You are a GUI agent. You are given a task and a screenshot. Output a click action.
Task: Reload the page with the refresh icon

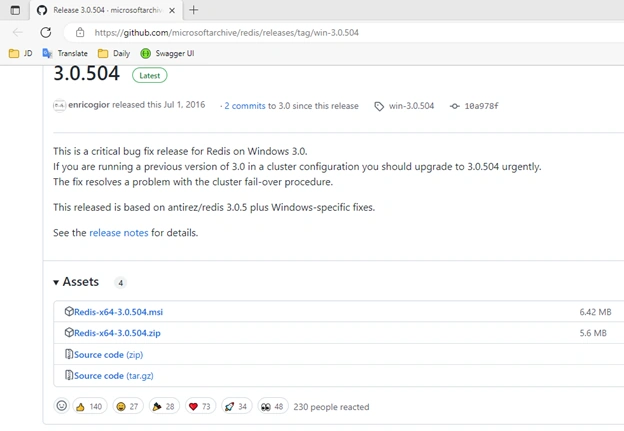coord(46,32)
